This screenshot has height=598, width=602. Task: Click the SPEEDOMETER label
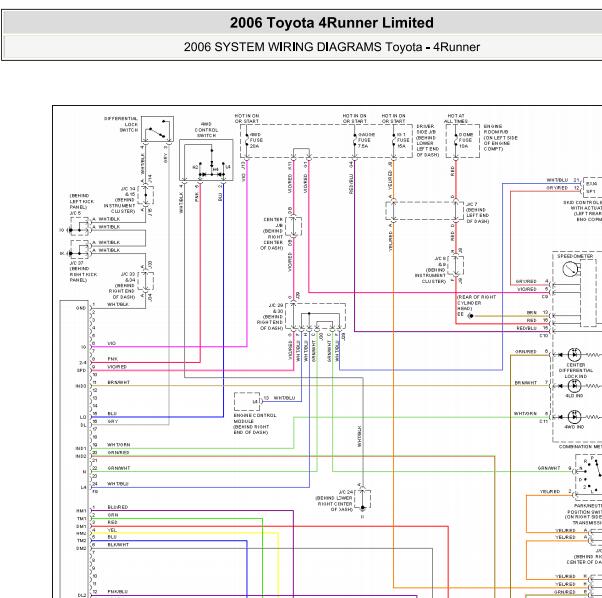[x=575, y=256]
